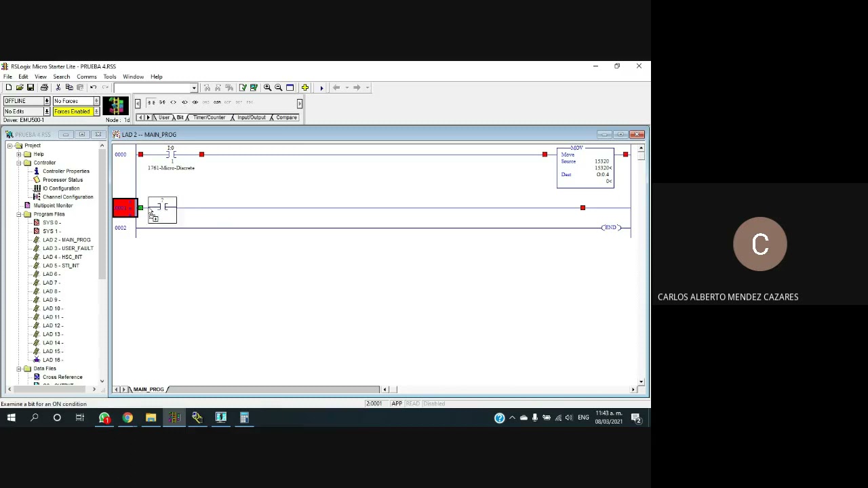The height and width of the screenshot is (488, 868).
Task: Select the Output Unlatch (OTU) instruction
Action: [195, 102]
